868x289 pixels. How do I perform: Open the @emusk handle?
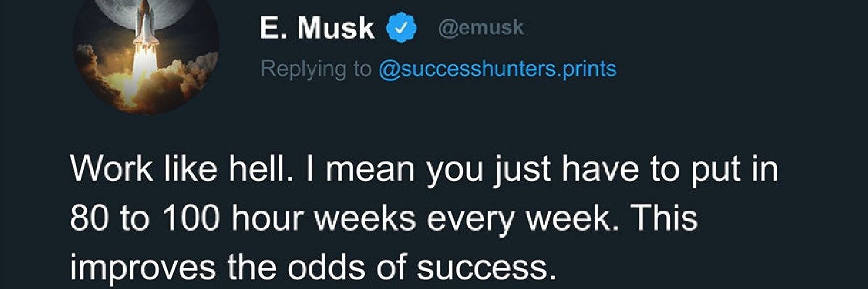pos(480,28)
